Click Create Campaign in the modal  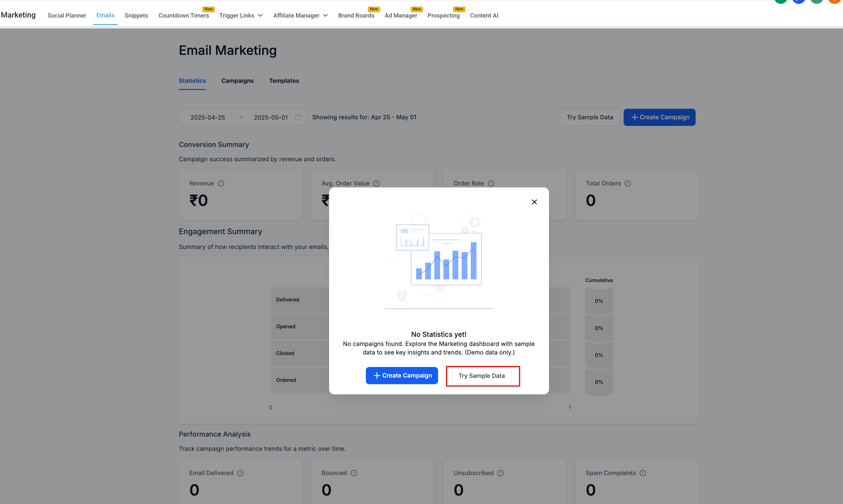pos(402,376)
